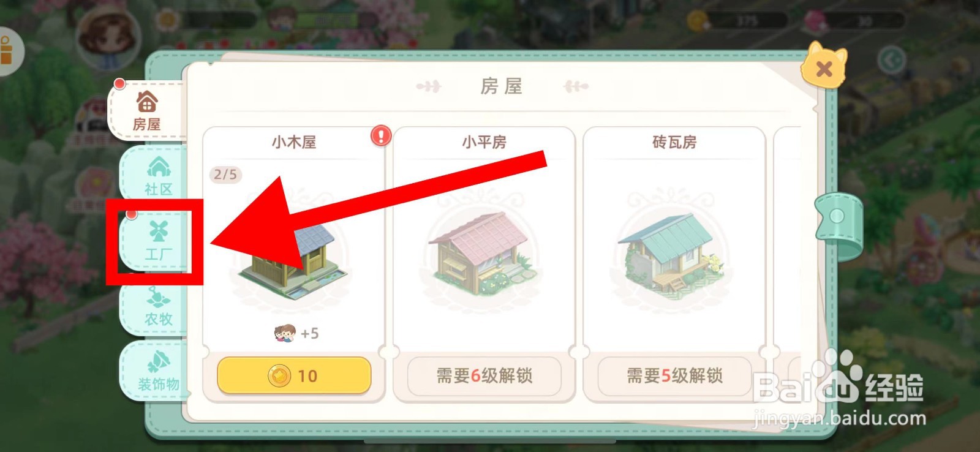Tap the 需要6级解锁 locked button
The height and width of the screenshot is (452, 980).
coord(484,375)
